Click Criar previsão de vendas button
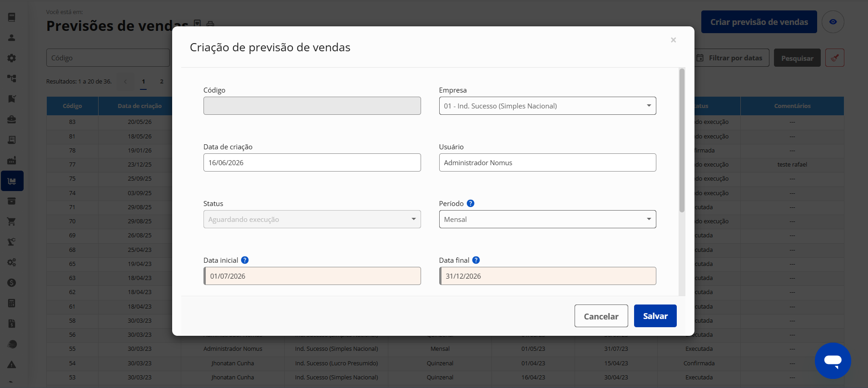The width and height of the screenshot is (868, 388). click(x=759, y=22)
